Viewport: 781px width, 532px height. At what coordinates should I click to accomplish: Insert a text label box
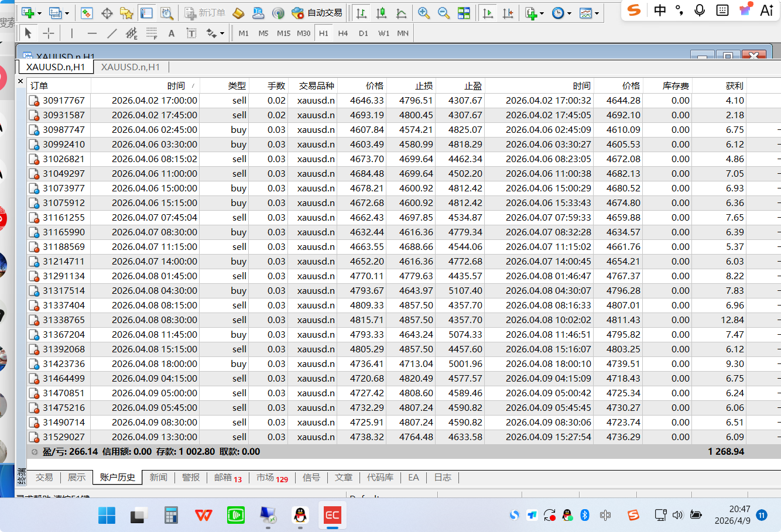(x=191, y=33)
